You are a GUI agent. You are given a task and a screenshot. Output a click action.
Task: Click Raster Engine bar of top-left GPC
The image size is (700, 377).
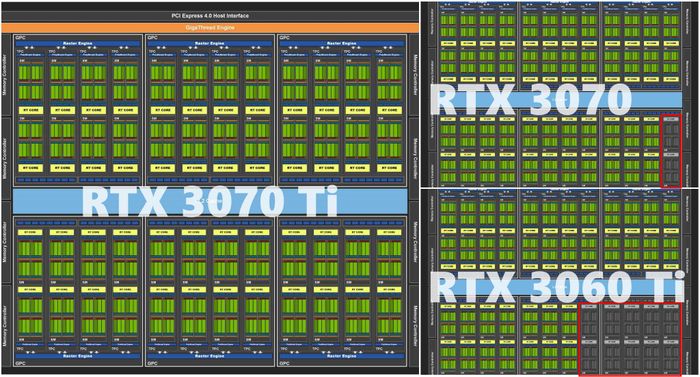(78, 44)
